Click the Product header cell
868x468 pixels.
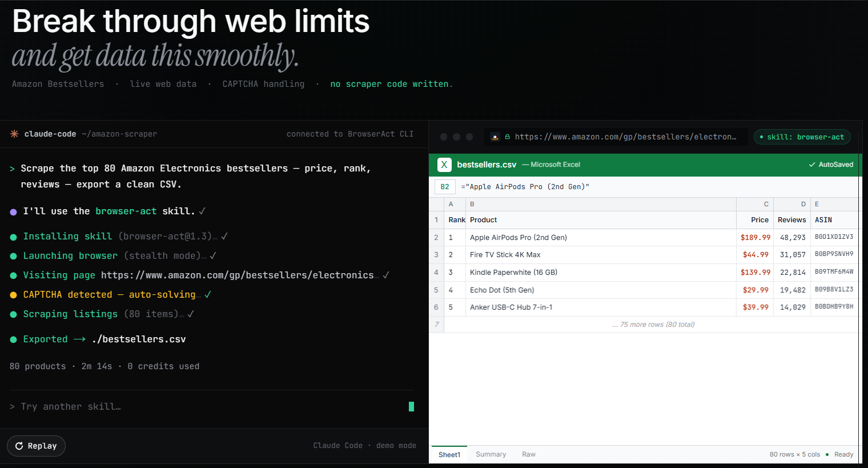click(x=601, y=220)
